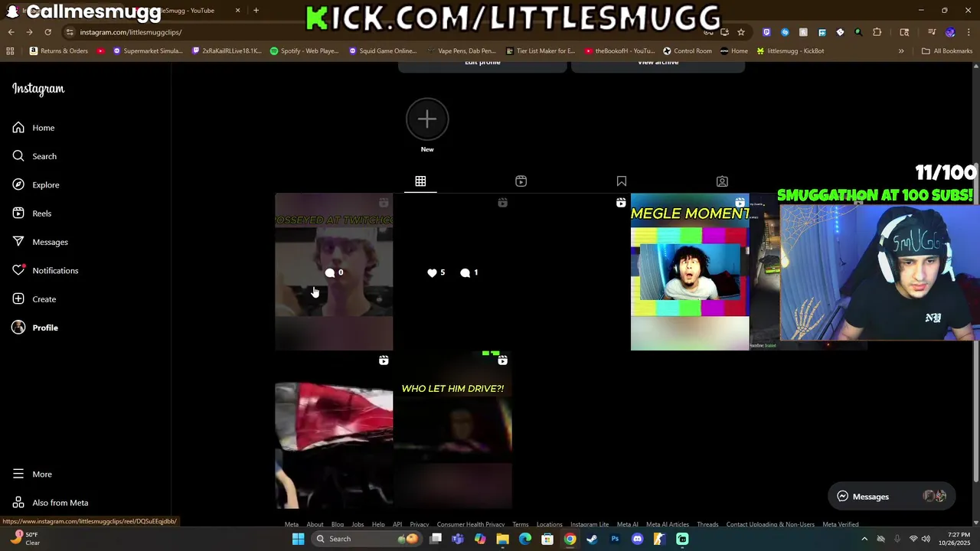This screenshot has height=551, width=980.
Task: Open the Spotify - Web Player bookmark
Action: [305, 51]
